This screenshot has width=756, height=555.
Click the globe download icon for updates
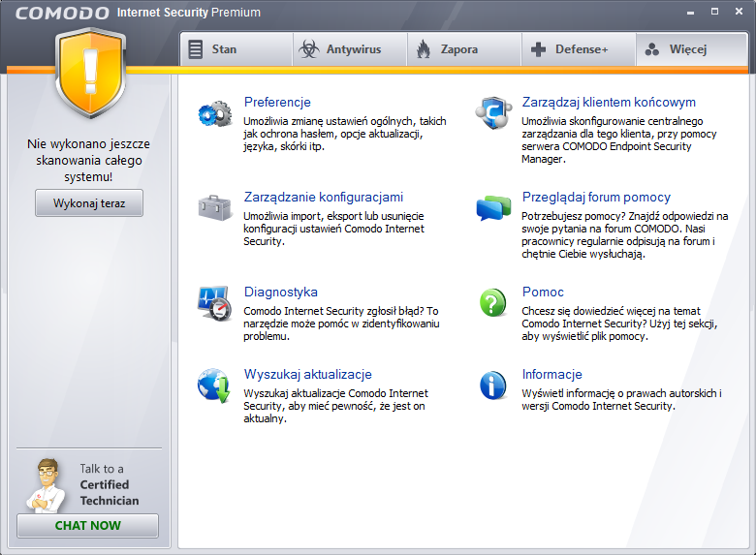pyautogui.click(x=214, y=385)
